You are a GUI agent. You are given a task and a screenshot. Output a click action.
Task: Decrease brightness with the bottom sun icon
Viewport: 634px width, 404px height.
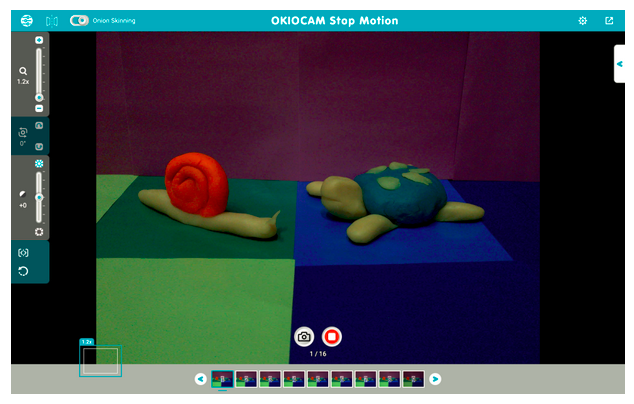(x=39, y=231)
